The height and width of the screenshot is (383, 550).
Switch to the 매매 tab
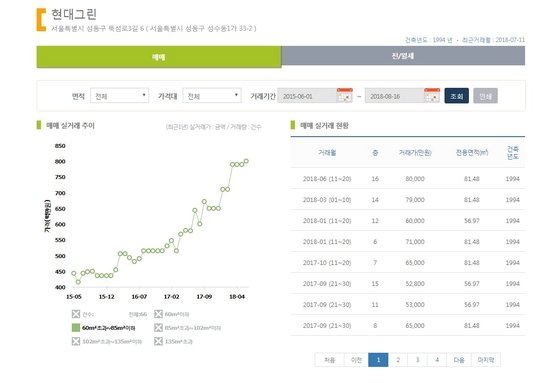click(x=159, y=57)
